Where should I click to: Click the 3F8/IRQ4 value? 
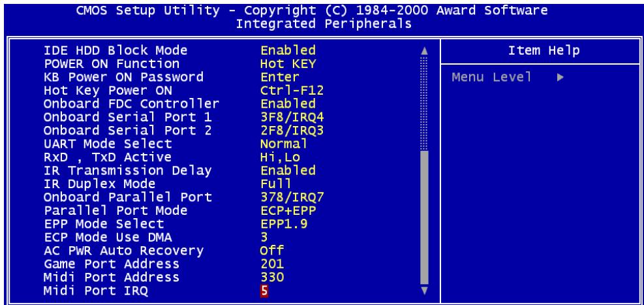tap(292, 117)
